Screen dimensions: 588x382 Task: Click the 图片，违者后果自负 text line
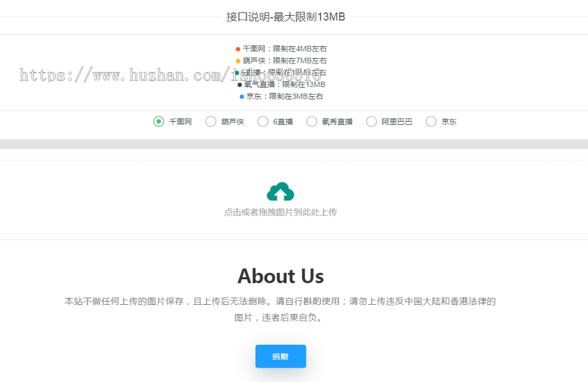pos(278,318)
